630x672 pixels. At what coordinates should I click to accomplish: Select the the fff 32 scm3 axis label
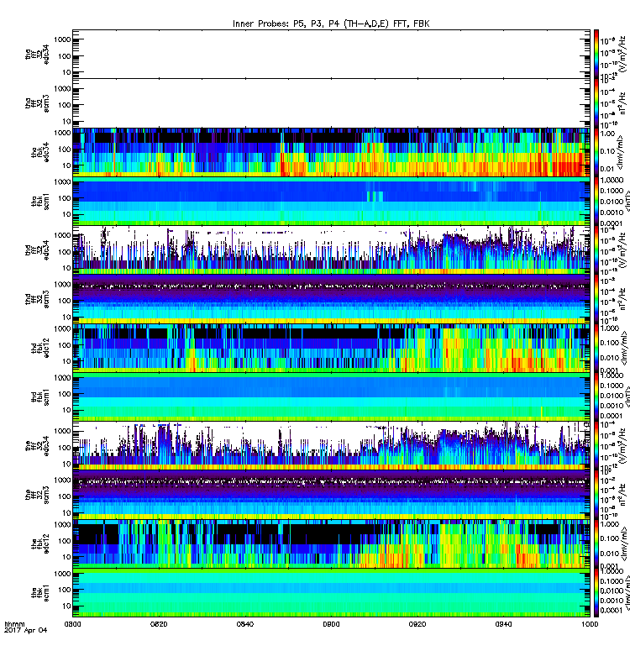pos(37,495)
